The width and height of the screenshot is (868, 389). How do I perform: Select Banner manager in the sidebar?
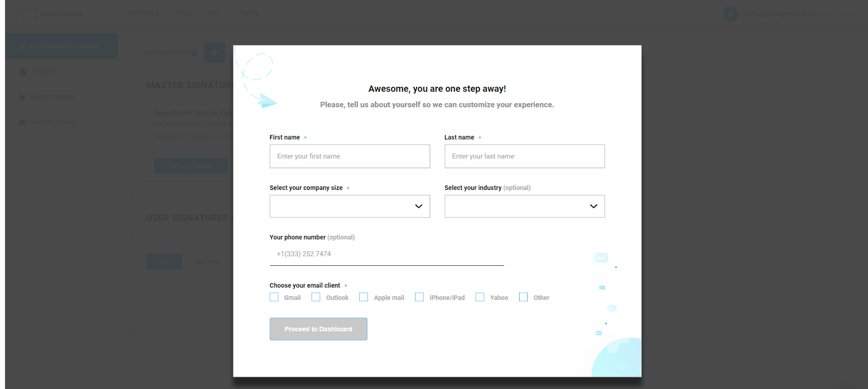pos(53,97)
